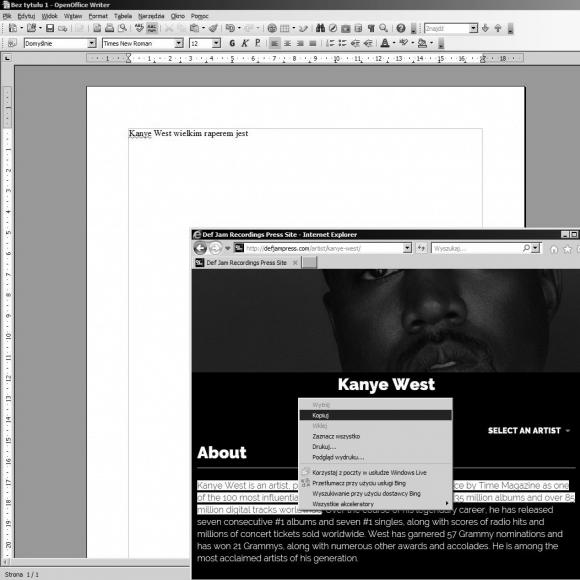Toggle underline (P) formatting
Screen dimensions: 580x580
tap(257, 43)
